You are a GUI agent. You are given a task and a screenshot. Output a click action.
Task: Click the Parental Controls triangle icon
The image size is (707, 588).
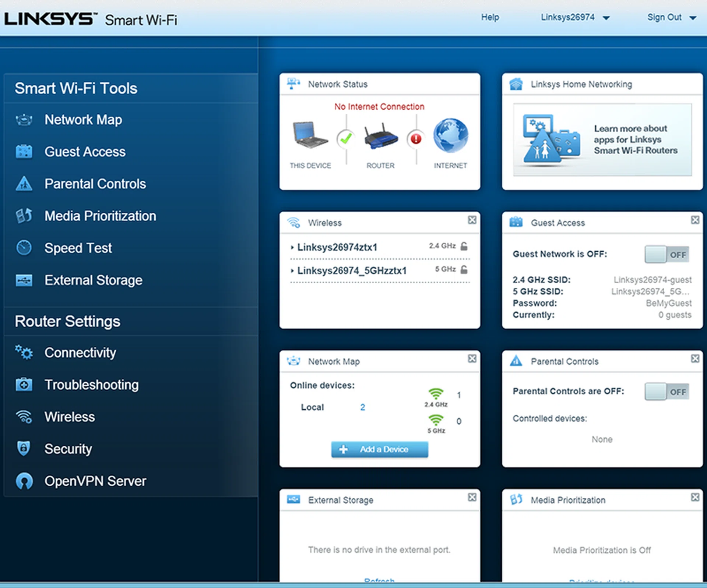24,184
